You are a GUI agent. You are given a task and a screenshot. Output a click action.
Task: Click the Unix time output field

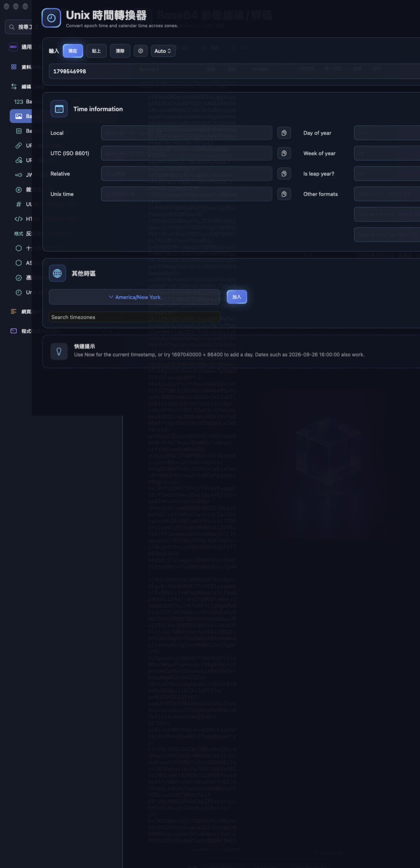[187, 194]
